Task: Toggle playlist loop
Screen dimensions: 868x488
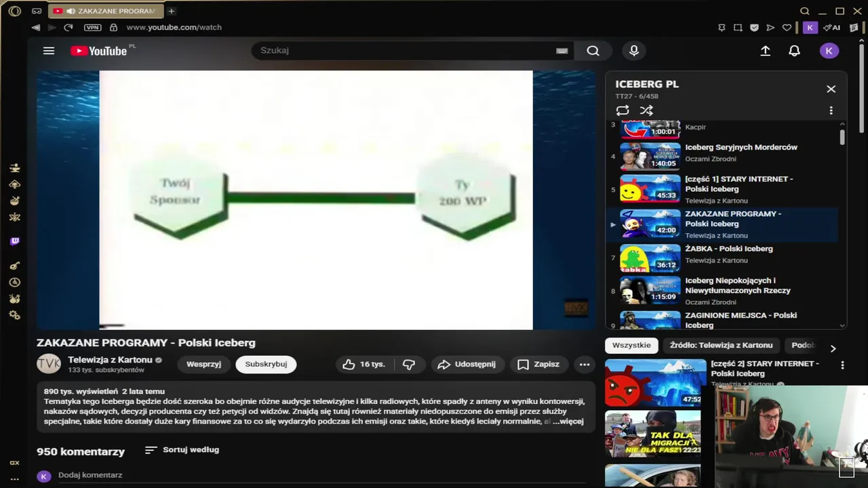Action: [623, 110]
